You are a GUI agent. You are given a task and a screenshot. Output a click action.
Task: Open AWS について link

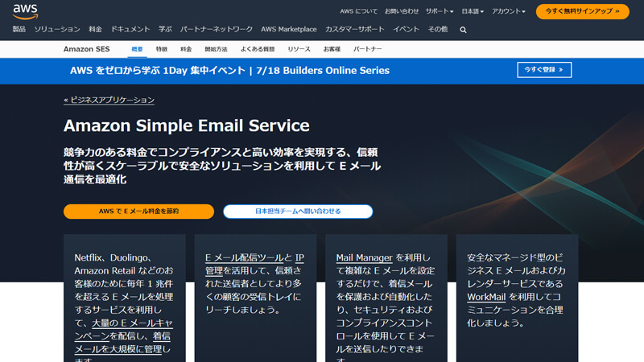point(358,11)
